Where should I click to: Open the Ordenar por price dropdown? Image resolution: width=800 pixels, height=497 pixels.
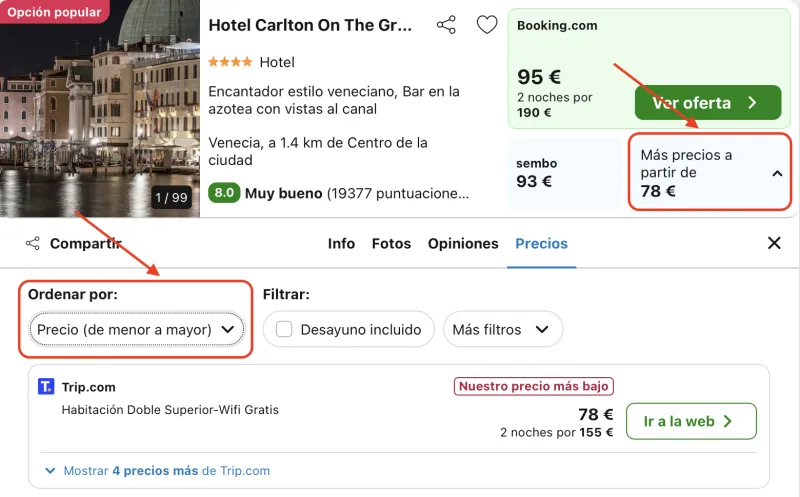point(137,329)
